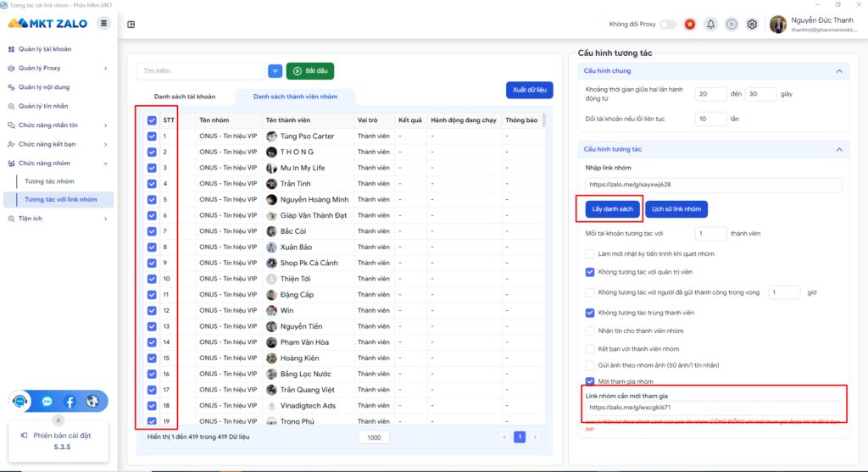Expand Chức năng kết bạn in sidebar
Viewport: 868px width, 472px height.
pyautogui.click(x=58, y=144)
